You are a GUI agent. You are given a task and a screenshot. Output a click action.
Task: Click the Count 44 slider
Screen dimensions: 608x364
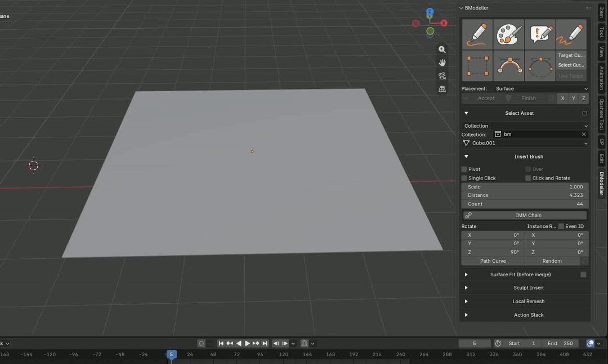click(525, 204)
